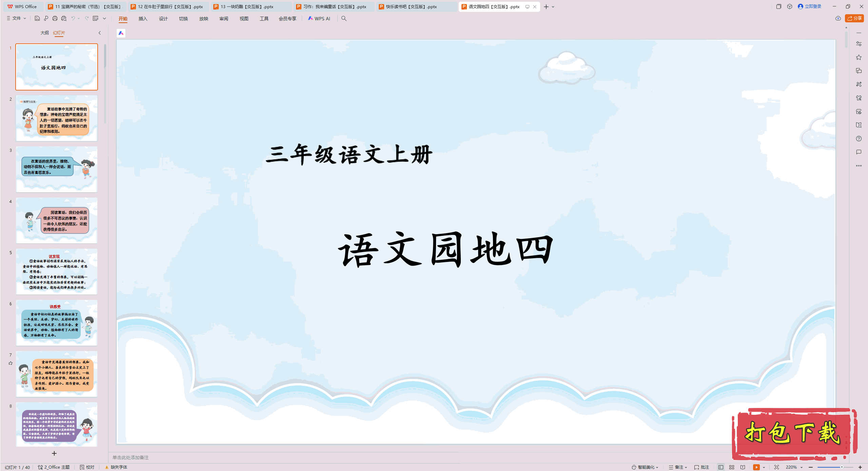Click the help question-mark icon on right sidebar
This screenshot has height=471, width=868.
click(859, 139)
